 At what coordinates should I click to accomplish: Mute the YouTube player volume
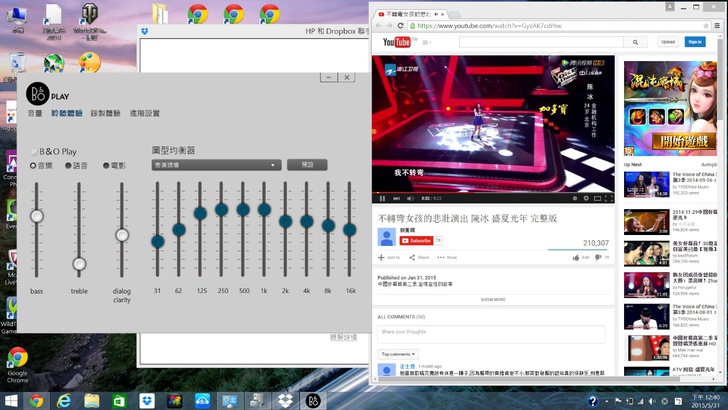click(x=410, y=198)
